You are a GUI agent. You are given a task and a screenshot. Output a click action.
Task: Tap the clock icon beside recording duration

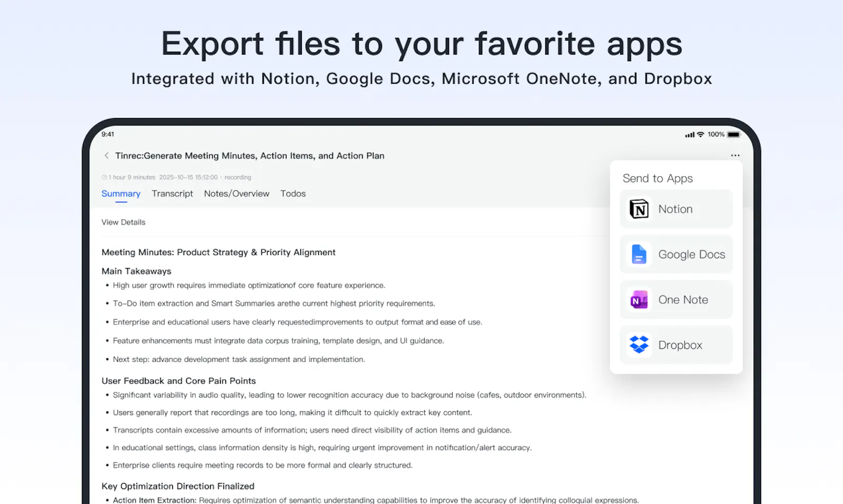coord(104,177)
